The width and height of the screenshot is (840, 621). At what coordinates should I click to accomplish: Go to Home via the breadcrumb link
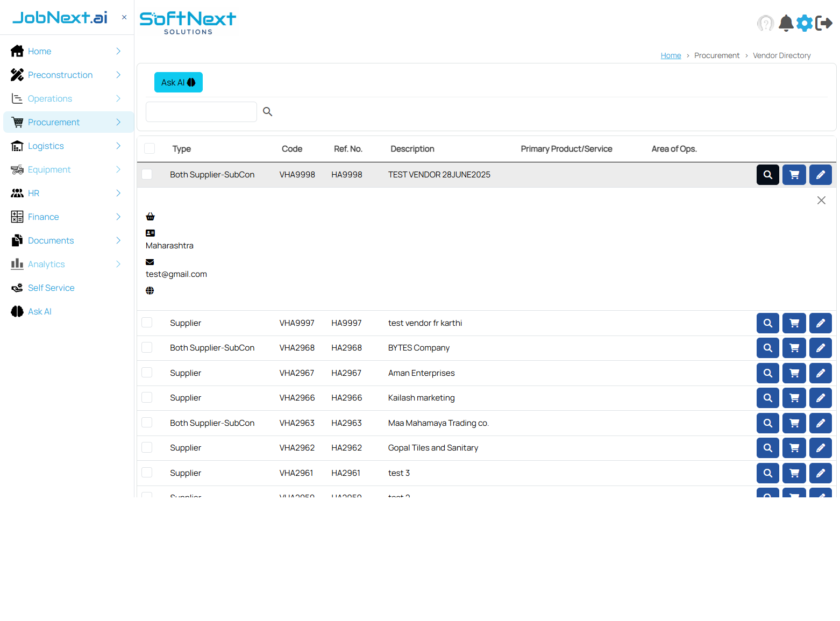pyautogui.click(x=671, y=55)
